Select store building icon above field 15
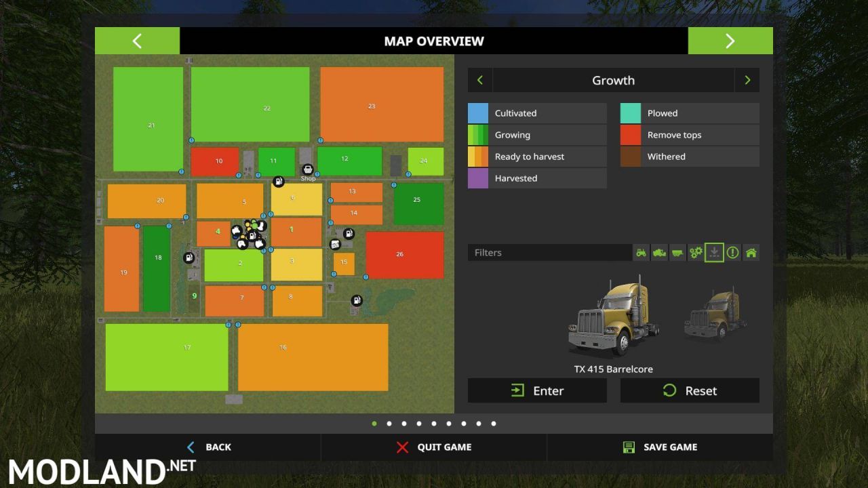Viewport: 868px width, 488px height. (x=335, y=244)
